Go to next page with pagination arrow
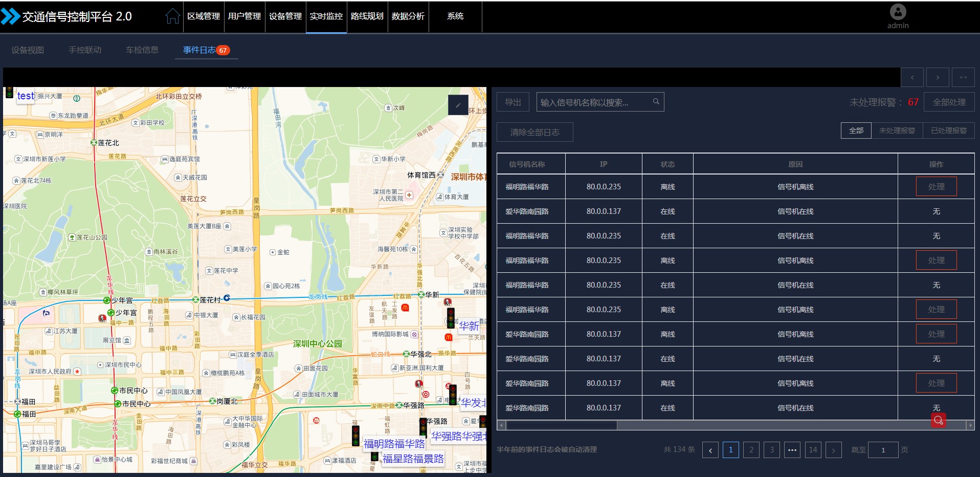980x477 pixels. pyautogui.click(x=833, y=450)
